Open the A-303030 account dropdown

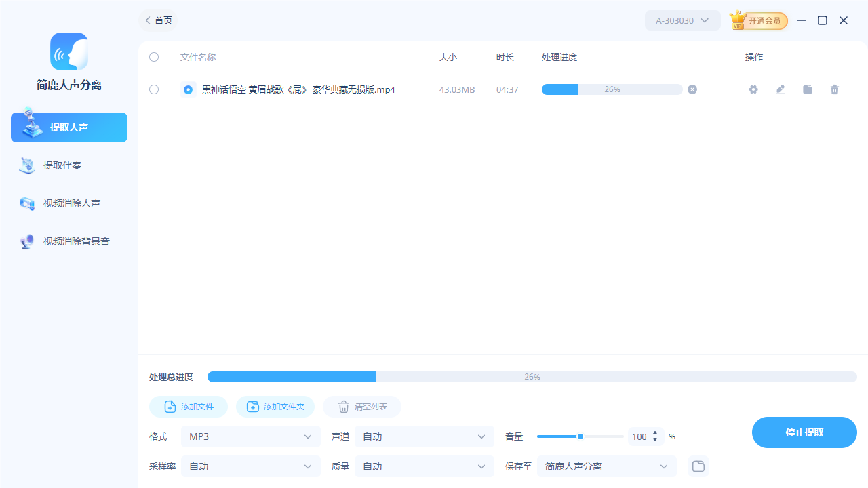[682, 20]
